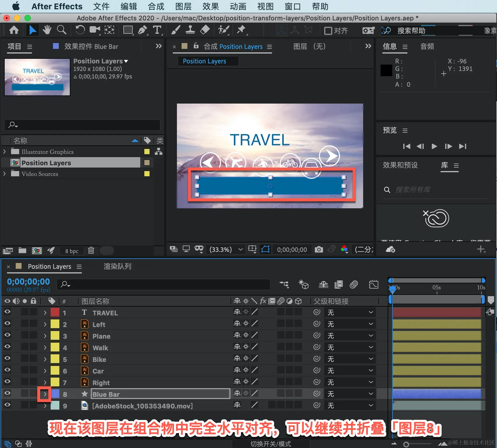Select the Rotation tool

(x=80, y=30)
